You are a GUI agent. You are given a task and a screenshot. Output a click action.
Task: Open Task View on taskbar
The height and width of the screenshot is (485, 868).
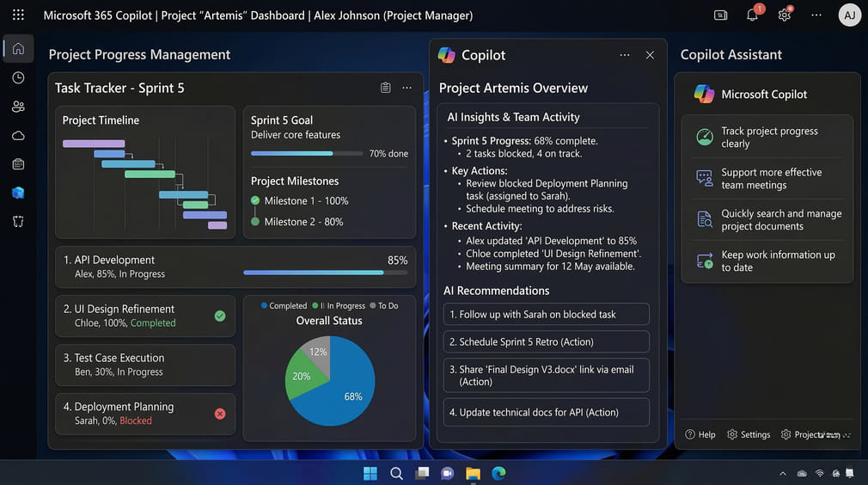[422, 473]
